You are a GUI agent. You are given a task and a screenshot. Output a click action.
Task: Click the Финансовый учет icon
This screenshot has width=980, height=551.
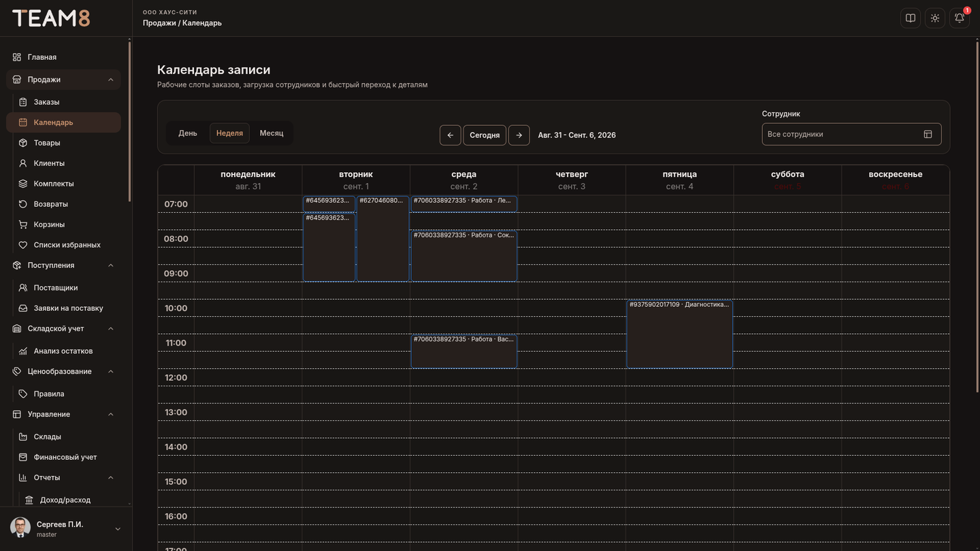tap(23, 457)
